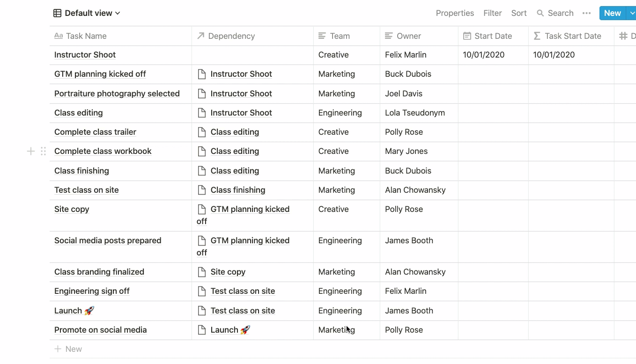Open the Team column header menu
Image resolution: width=636 pixels, height=364 pixels.
click(340, 36)
